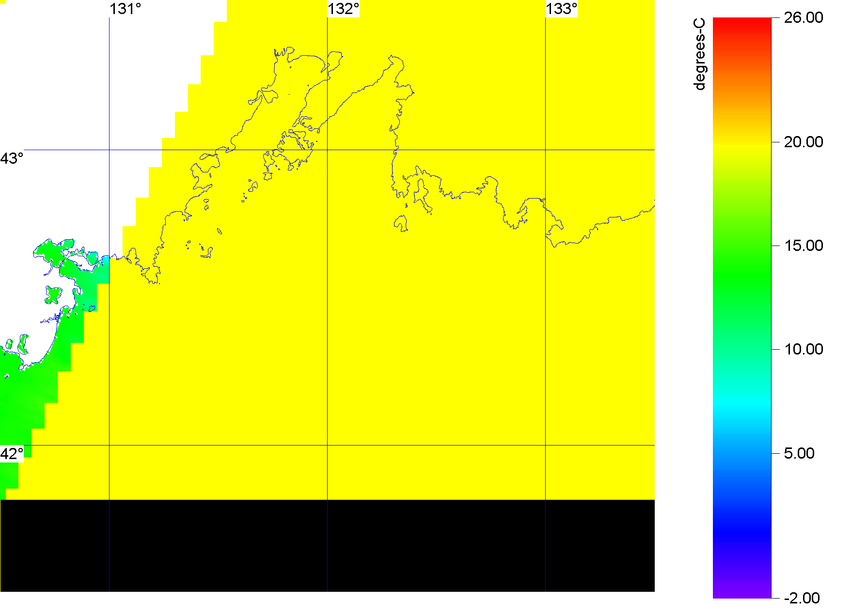Click the 20.00 colorbar value
Image resolution: width=867 pixels, height=616 pixels.
[x=804, y=142]
